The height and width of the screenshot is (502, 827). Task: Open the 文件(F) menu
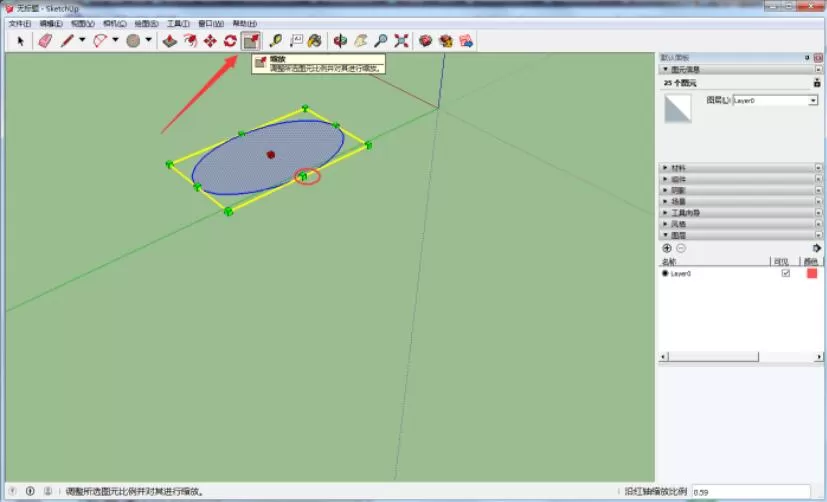(20, 24)
